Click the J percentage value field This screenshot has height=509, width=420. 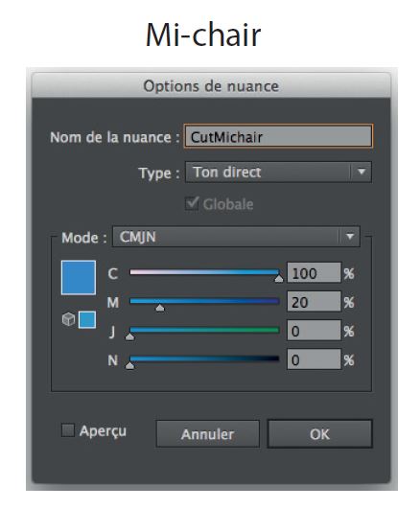pos(315,331)
